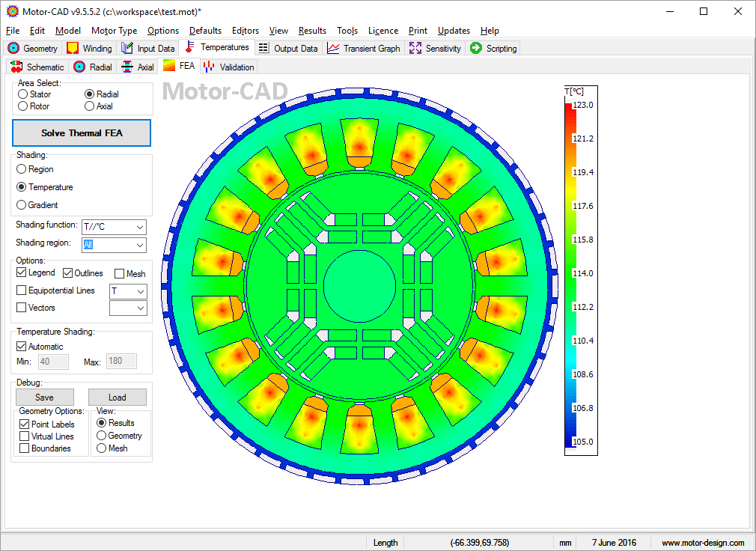Viewport: 756px width, 551px height.
Task: Enable the Mesh option checkbox
Action: (x=120, y=274)
